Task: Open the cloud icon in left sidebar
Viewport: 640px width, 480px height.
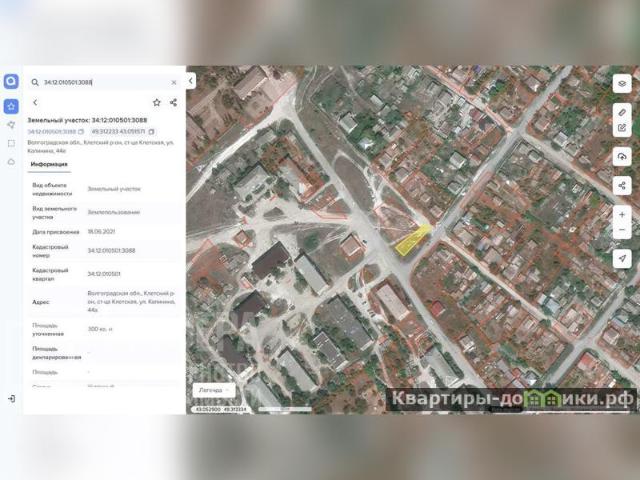Action: point(11,162)
